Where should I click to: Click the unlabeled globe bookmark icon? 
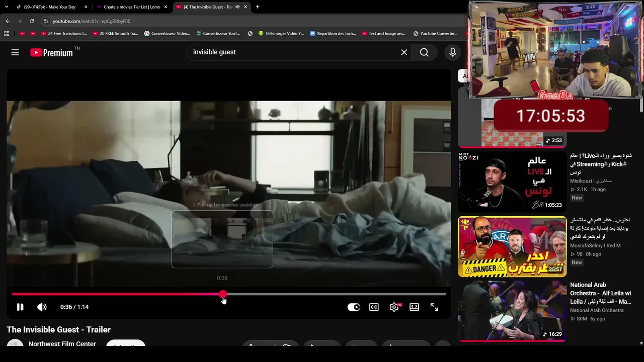pos(250,34)
